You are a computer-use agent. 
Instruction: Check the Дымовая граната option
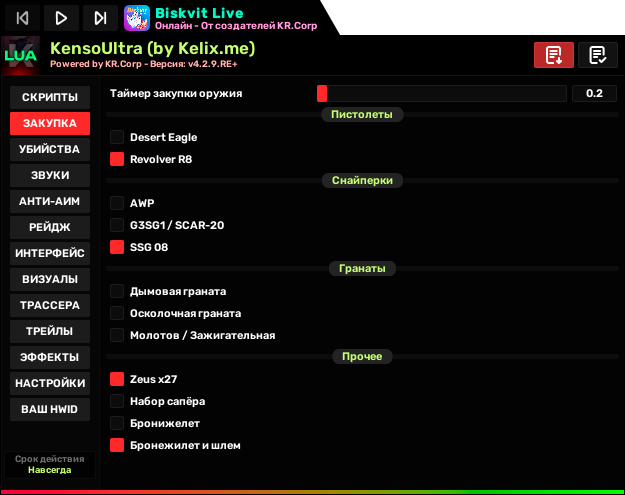pos(117,291)
